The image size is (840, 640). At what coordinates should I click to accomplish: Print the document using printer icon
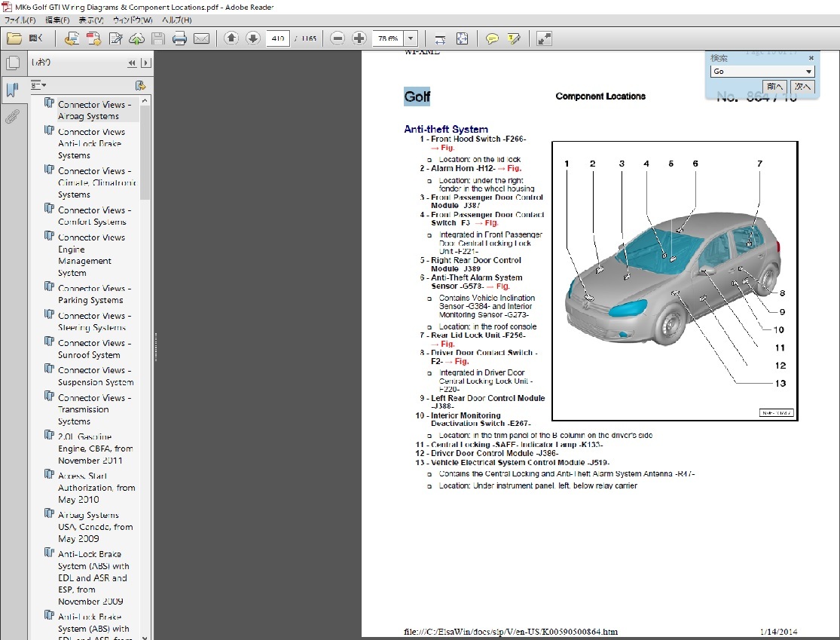pyautogui.click(x=179, y=38)
